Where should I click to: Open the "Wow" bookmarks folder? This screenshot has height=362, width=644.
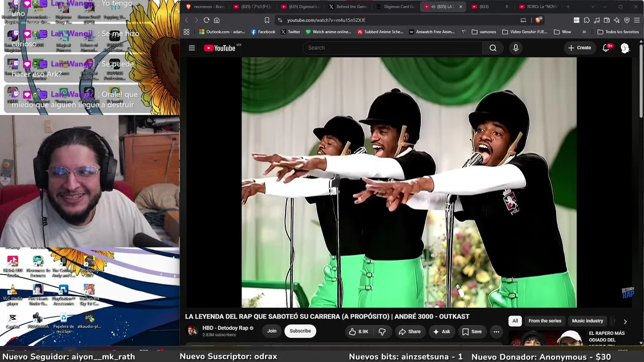[x=562, y=32]
